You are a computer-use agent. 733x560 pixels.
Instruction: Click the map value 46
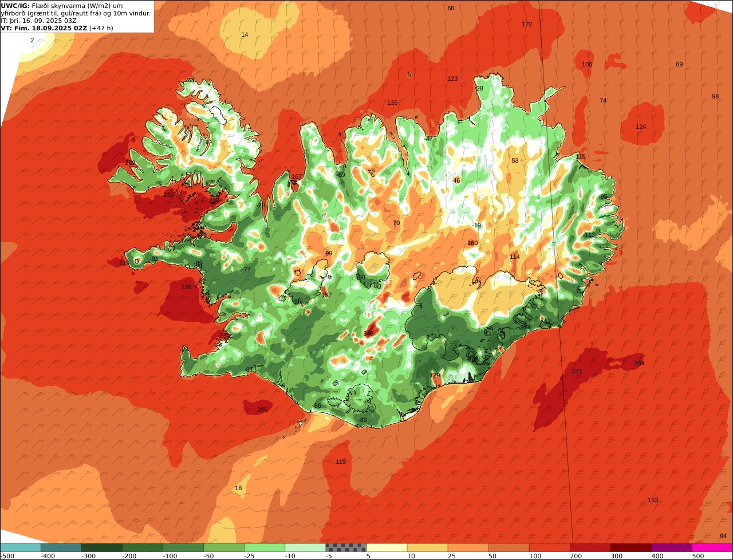(456, 180)
